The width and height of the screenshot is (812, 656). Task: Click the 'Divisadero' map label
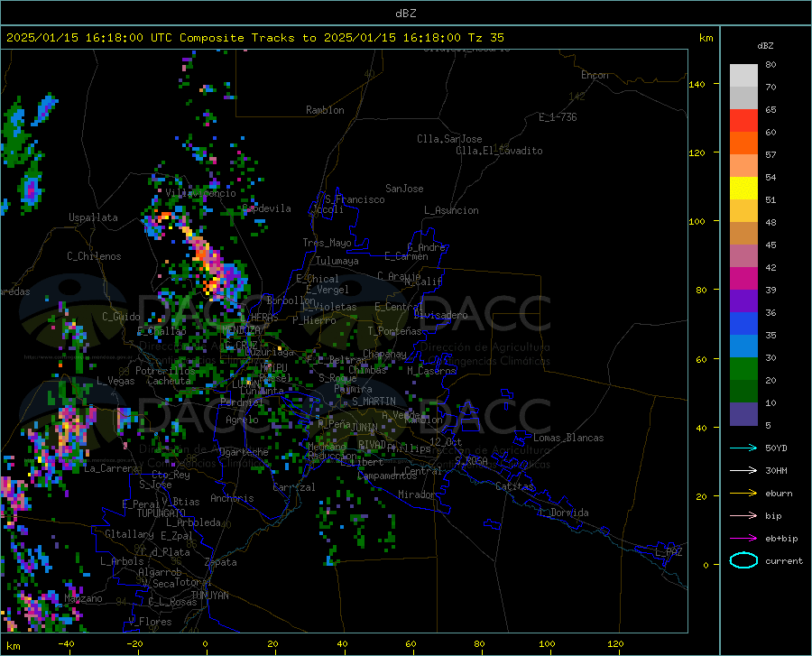click(440, 315)
